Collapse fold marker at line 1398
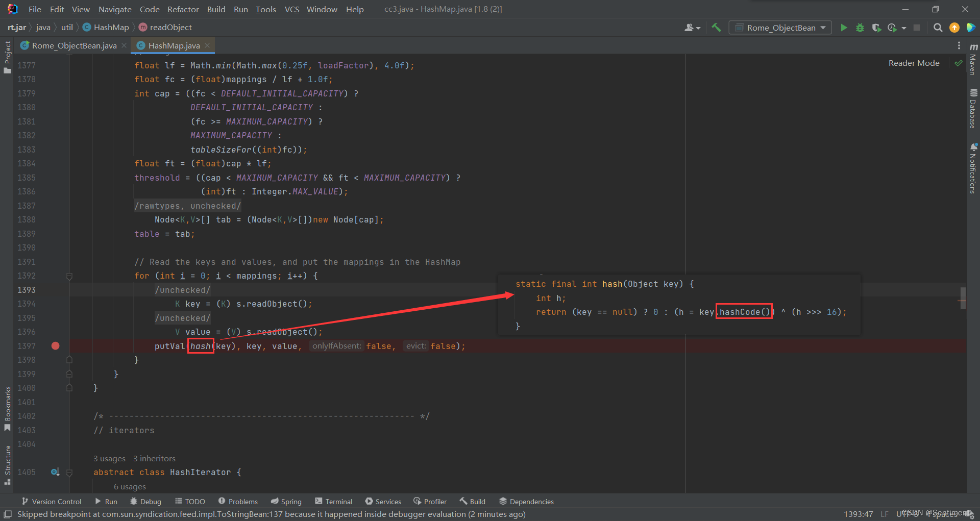The width and height of the screenshot is (980, 521). coord(69,360)
